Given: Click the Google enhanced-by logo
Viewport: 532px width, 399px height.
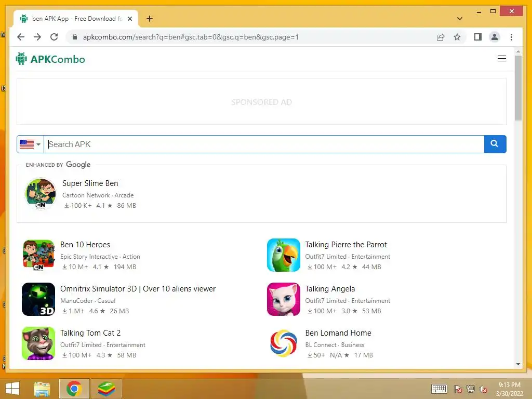Looking at the screenshot, I should pyautogui.click(x=78, y=165).
